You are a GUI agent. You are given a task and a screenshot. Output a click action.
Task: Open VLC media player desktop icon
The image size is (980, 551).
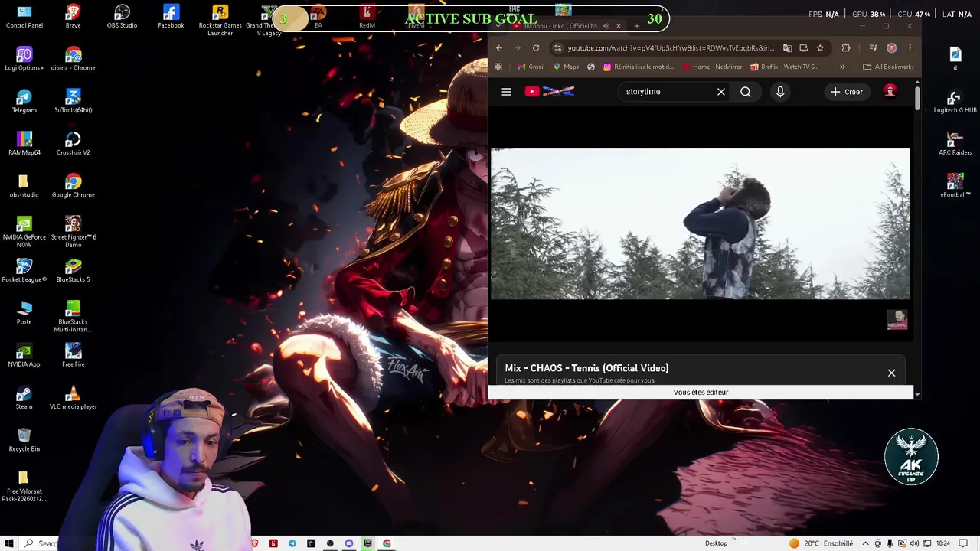73,398
